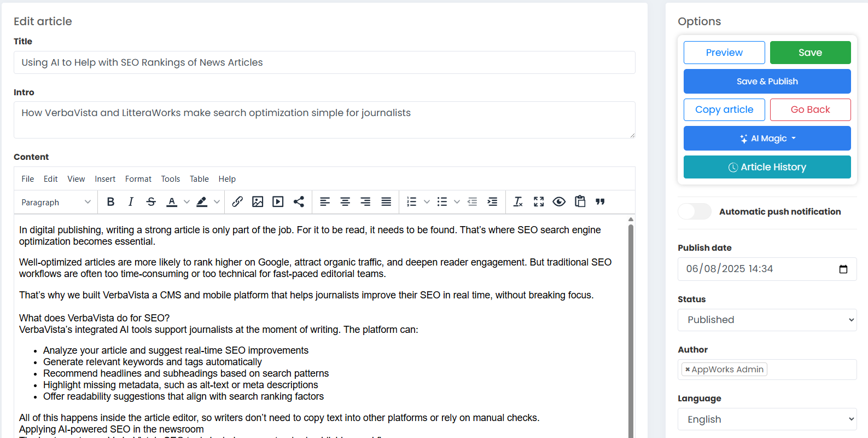
Task: Open the Insert menu
Action: 105,179
